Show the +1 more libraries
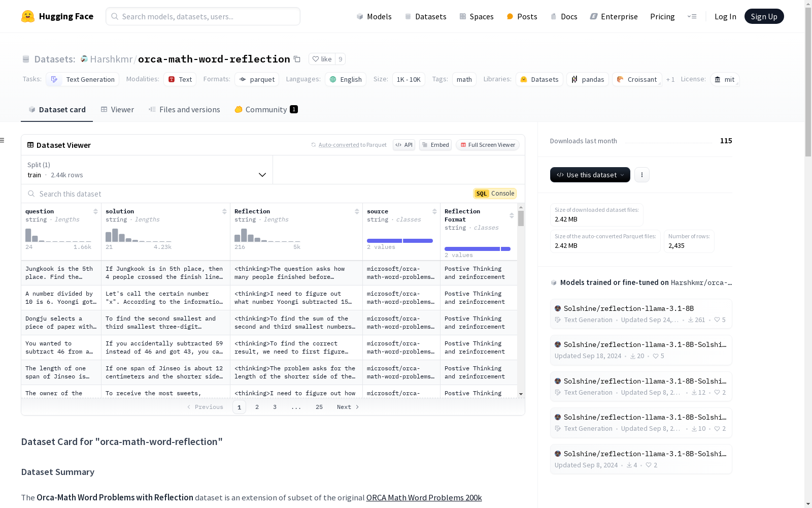Image resolution: width=812 pixels, height=508 pixels. (670, 79)
